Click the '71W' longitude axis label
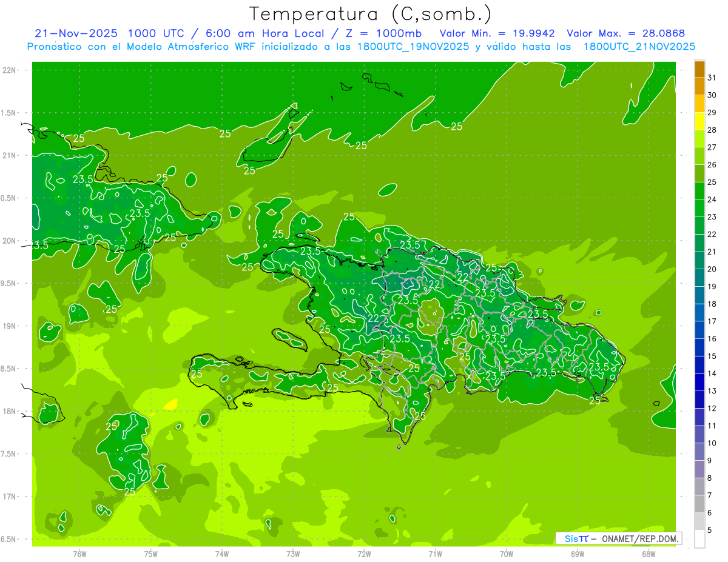 [435, 554]
